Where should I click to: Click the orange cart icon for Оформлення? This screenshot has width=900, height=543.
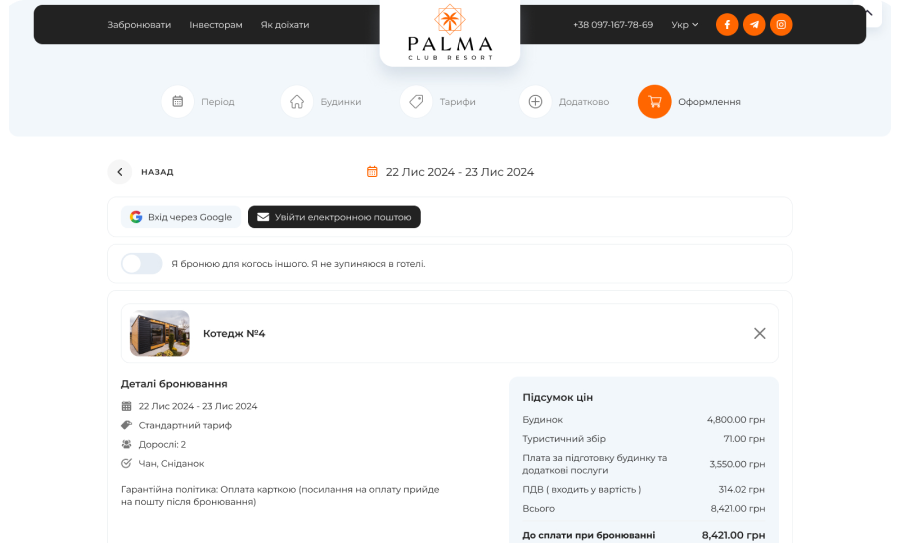(654, 102)
